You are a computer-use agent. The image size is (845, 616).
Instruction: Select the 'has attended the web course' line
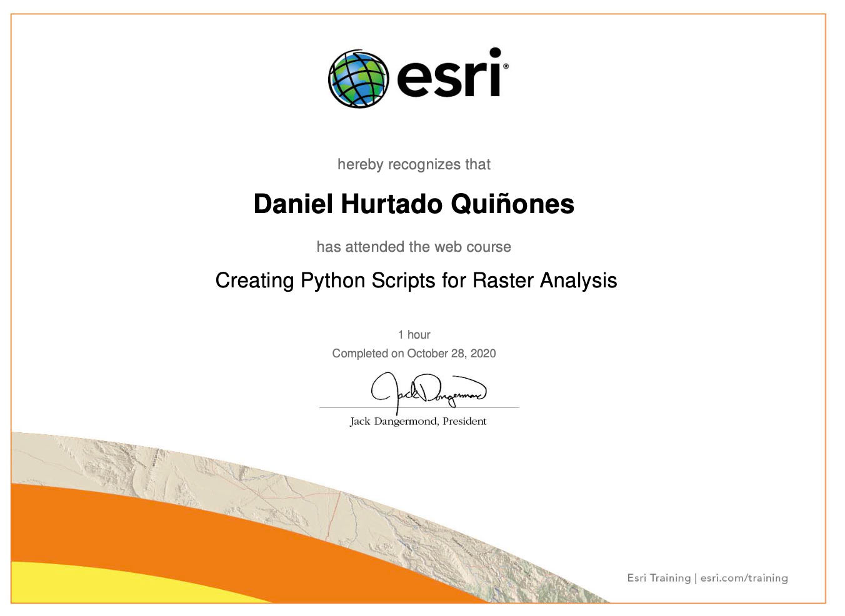tap(414, 247)
